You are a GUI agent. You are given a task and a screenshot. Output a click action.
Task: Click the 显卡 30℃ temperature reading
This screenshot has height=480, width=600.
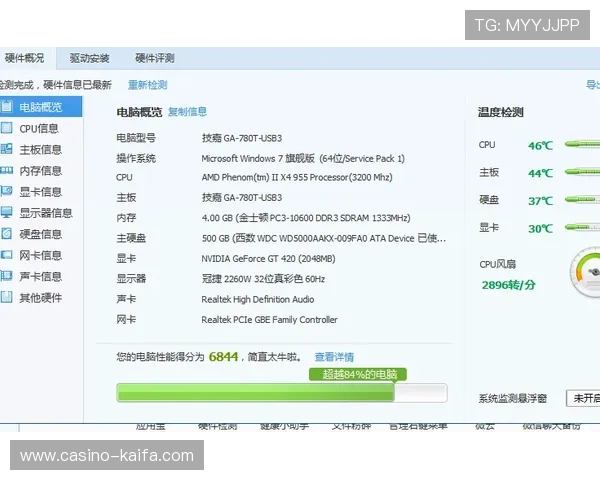[540, 229]
